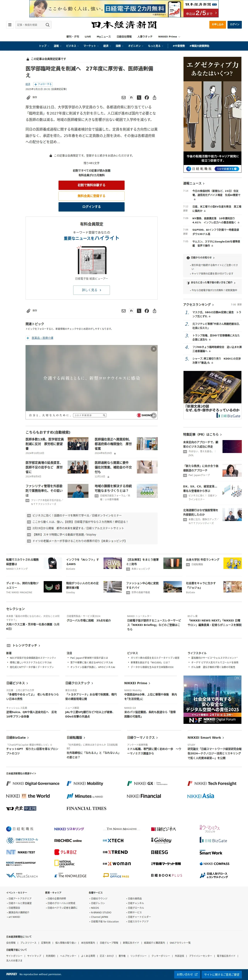This screenshot has height=980, width=248.
Task: Click the 無料会員に登録する button
Action: [91, 196]
